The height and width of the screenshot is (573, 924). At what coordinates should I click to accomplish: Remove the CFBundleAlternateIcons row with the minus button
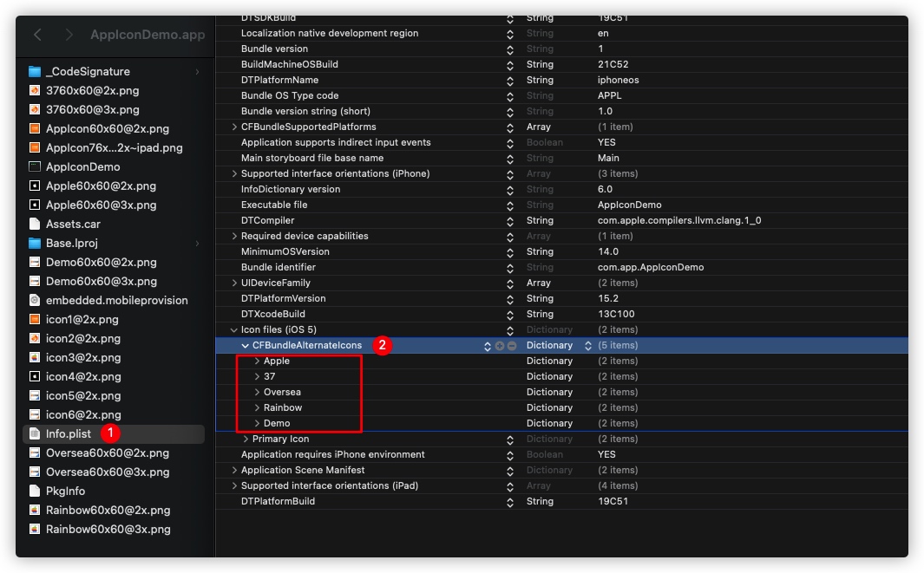pos(512,346)
